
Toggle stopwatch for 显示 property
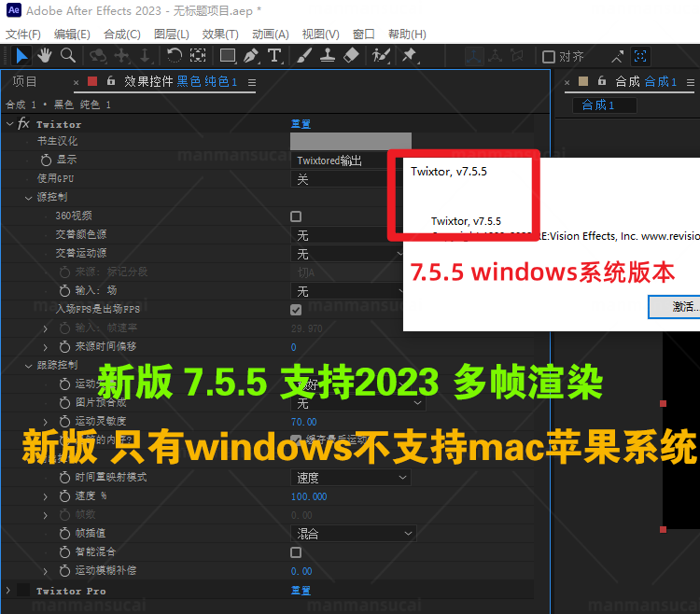tap(46, 160)
